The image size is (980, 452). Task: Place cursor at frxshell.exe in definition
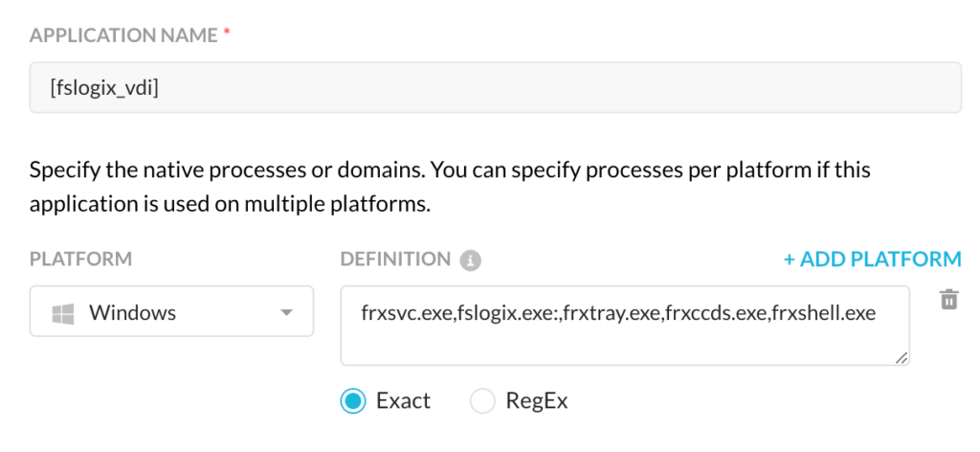(824, 313)
